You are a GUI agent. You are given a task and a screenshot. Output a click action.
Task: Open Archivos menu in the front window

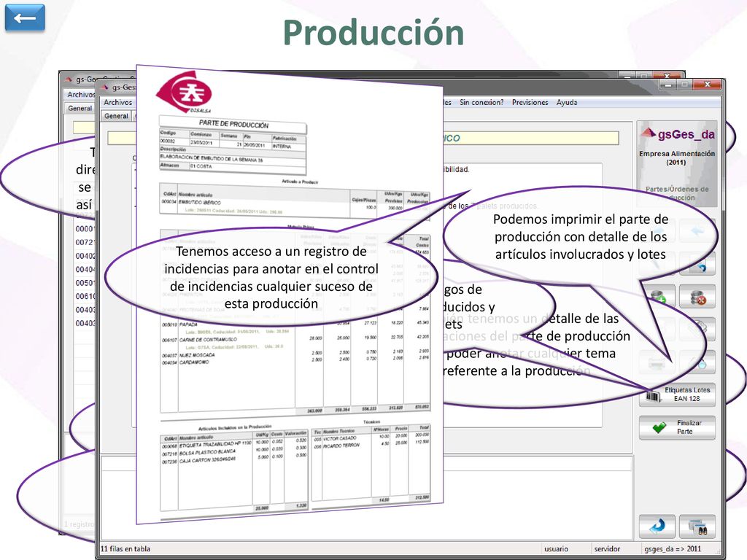[x=117, y=102]
